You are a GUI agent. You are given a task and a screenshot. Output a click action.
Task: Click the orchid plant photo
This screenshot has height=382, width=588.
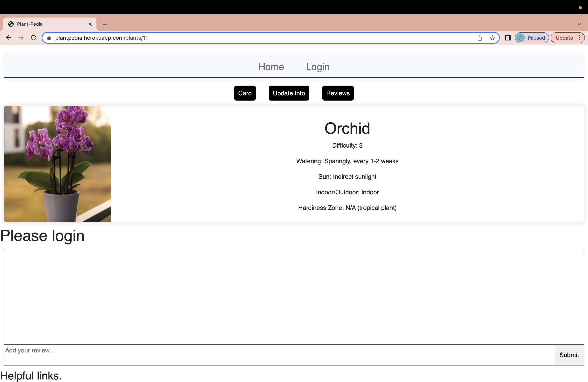[x=58, y=164]
